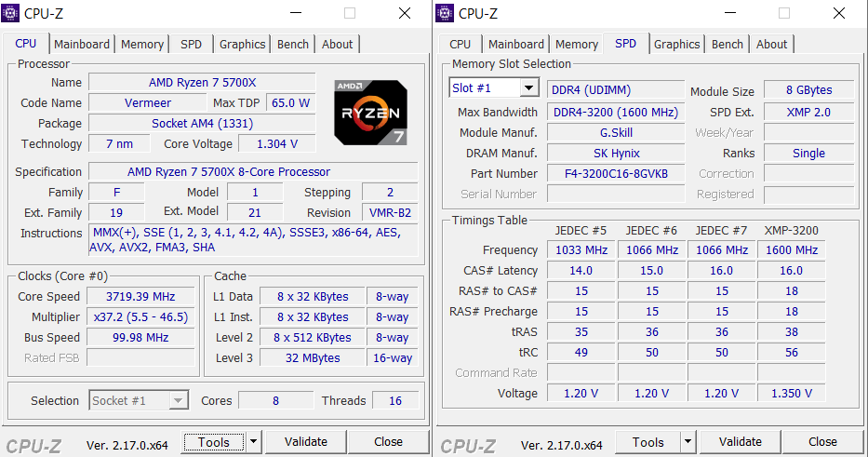Click the CPU-Z app icon in right window title bar
Viewport: 868px width, 457px height.
445,13
